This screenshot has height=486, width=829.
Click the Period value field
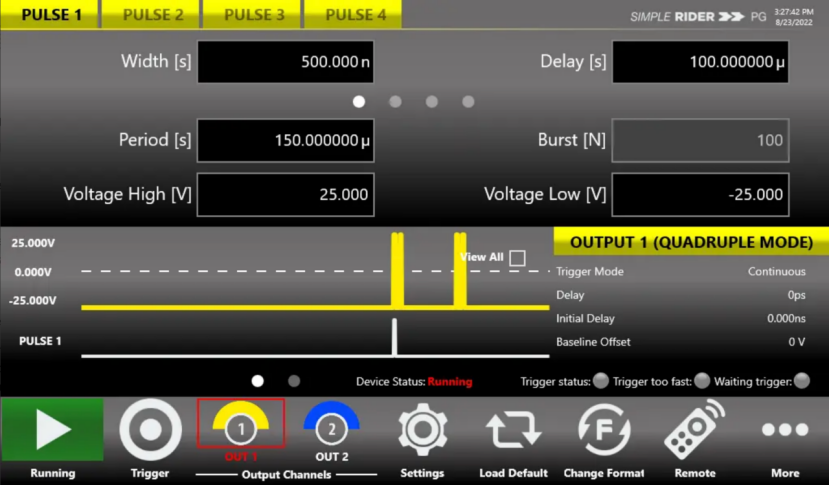point(285,140)
